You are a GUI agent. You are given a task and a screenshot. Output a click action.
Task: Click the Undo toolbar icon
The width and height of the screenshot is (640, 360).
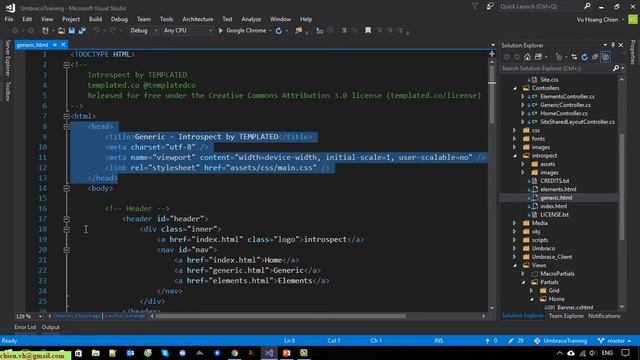(x=96, y=31)
